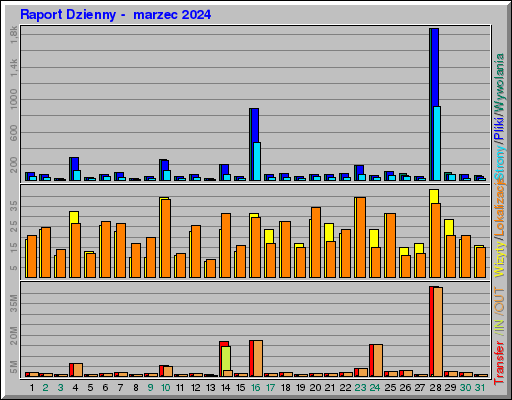Click day label 14 on bottom axis
Viewport: 512px width, 400px height.
pyautogui.click(x=225, y=388)
